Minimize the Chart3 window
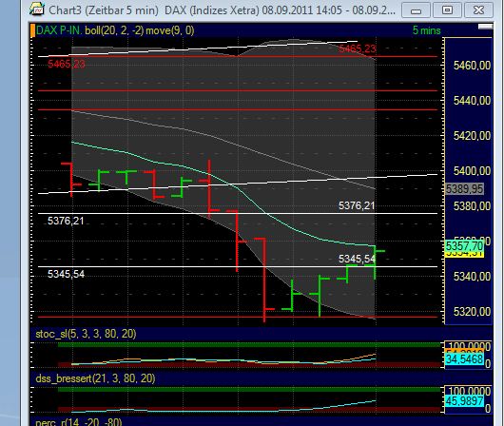Screen dimensions: 504x426 tap(416, 10)
